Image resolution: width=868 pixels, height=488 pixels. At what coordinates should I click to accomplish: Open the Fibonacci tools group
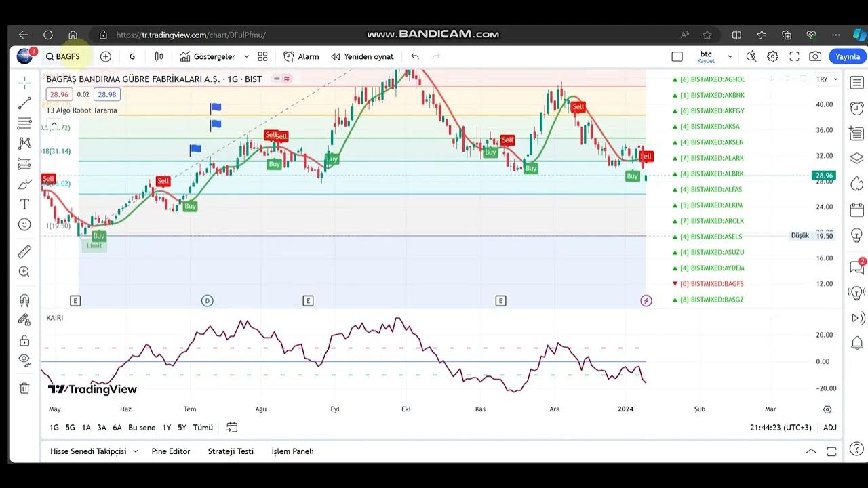(24, 123)
